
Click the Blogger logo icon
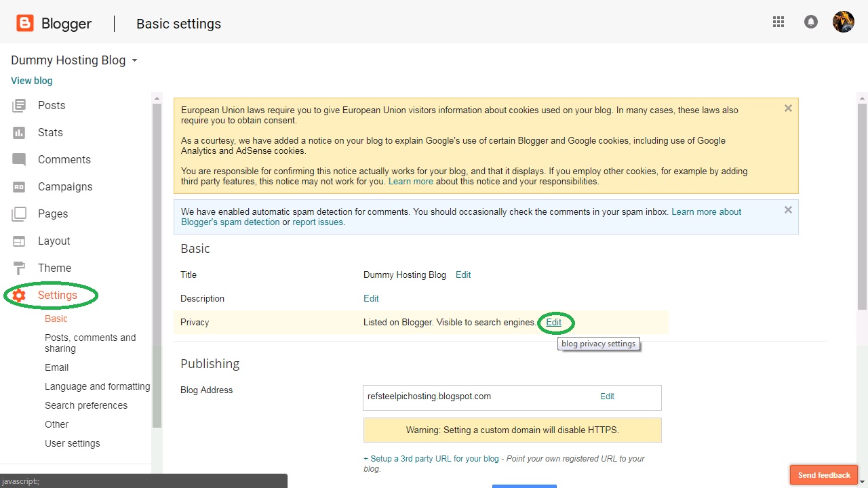(25, 24)
